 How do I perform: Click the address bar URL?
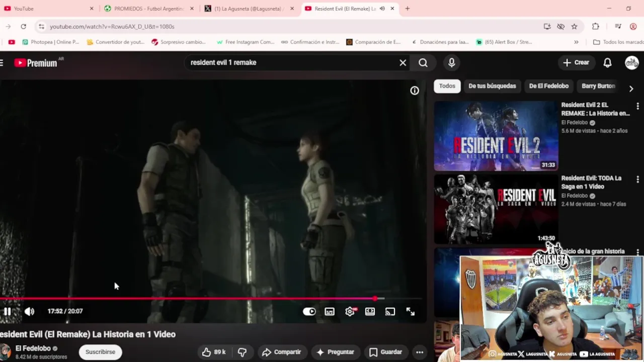coord(112,27)
